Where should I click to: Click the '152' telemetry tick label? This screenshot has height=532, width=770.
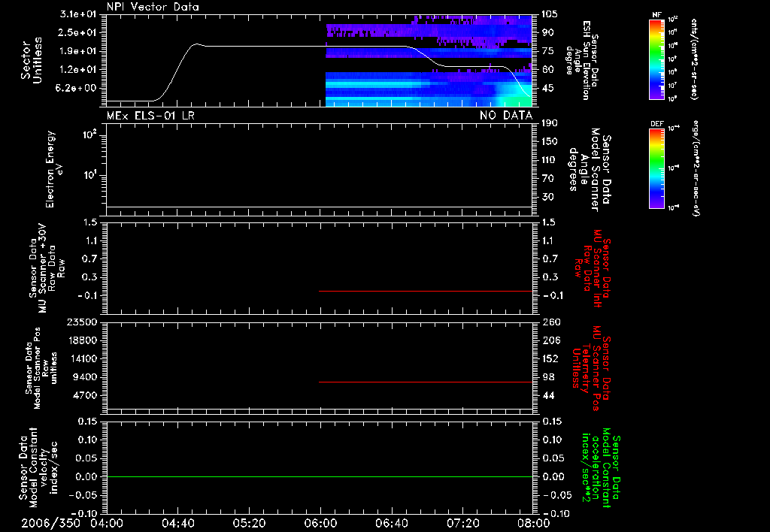(550, 358)
